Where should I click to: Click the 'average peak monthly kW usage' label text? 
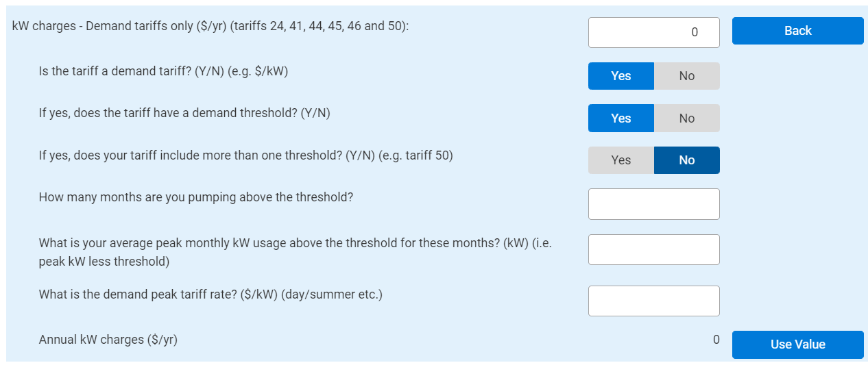[x=295, y=243]
